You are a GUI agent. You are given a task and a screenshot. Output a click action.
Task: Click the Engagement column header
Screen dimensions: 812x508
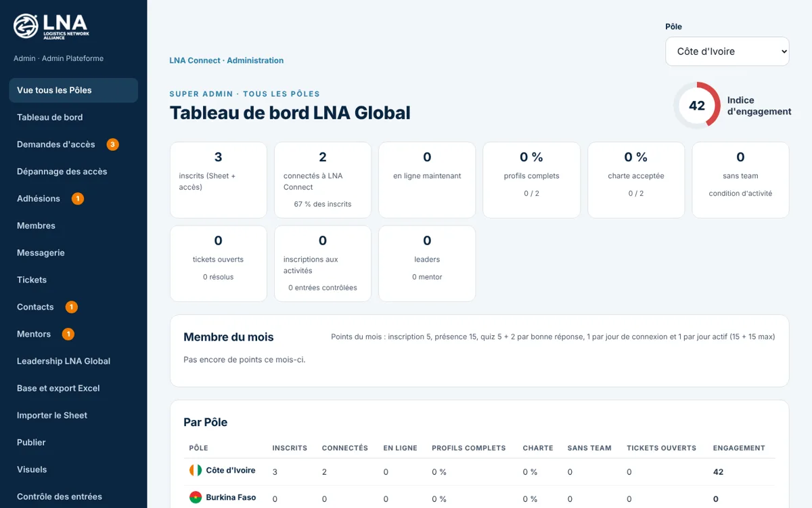click(x=739, y=448)
